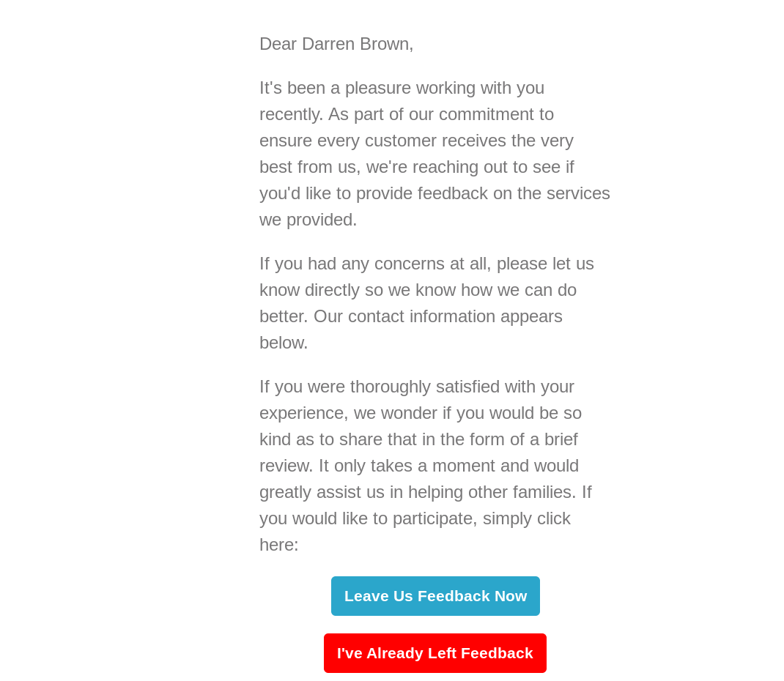This screenshot has height=681, width=784.
Task: Click the name 'Darren' in the greeting
Action: (328, 44)
